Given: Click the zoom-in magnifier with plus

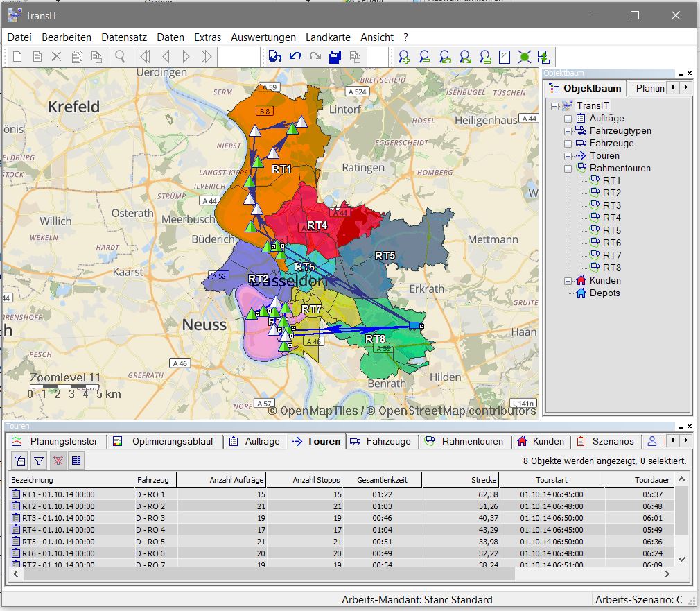Looking at the screenshot, I should point(404,57).
